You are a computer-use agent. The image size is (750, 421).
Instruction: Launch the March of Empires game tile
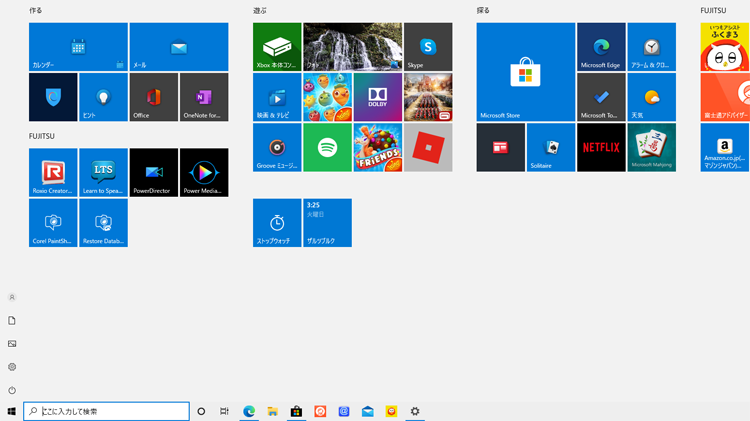click(x=428, y=97)
